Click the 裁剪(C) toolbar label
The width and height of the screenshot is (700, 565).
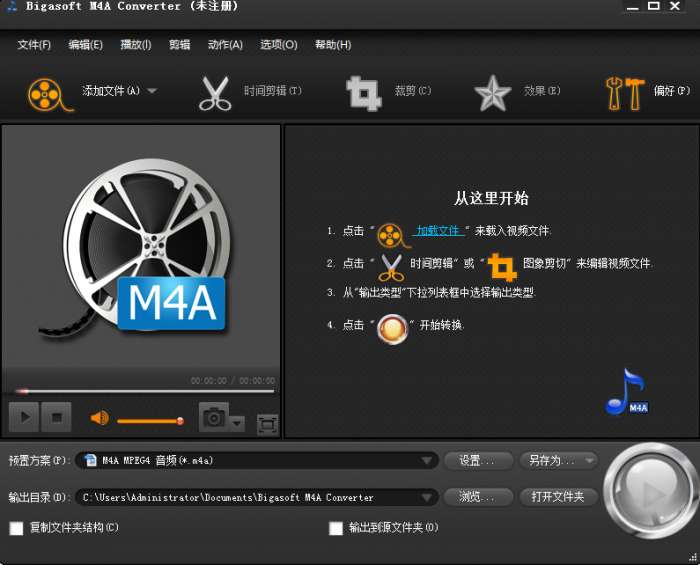pyautogui.click(x=413, y=91)
